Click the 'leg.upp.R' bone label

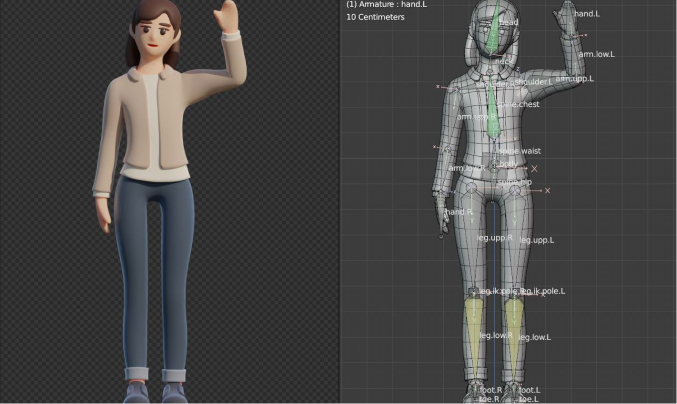[495, 238]
